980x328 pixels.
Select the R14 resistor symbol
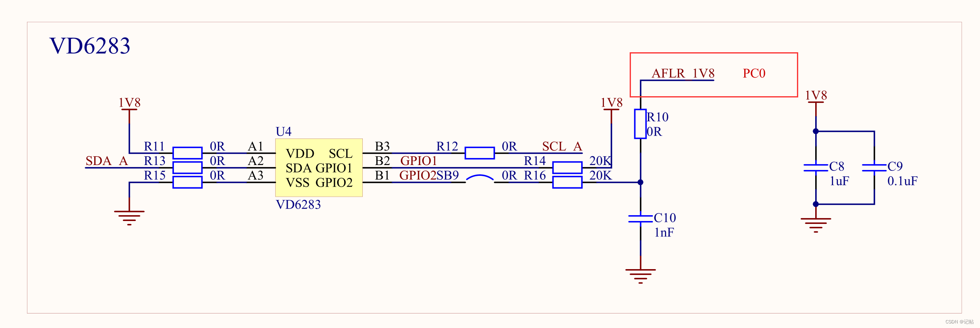click(567, 168)
